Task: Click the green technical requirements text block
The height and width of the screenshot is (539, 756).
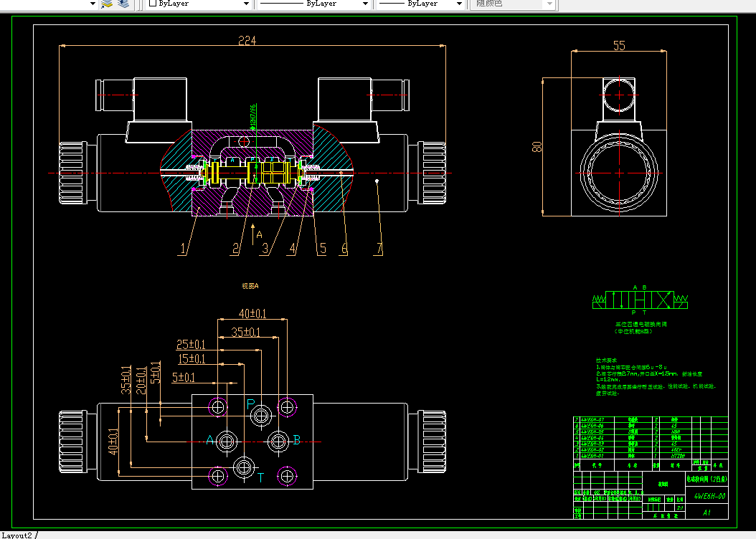Action: [x=656, y=377]
